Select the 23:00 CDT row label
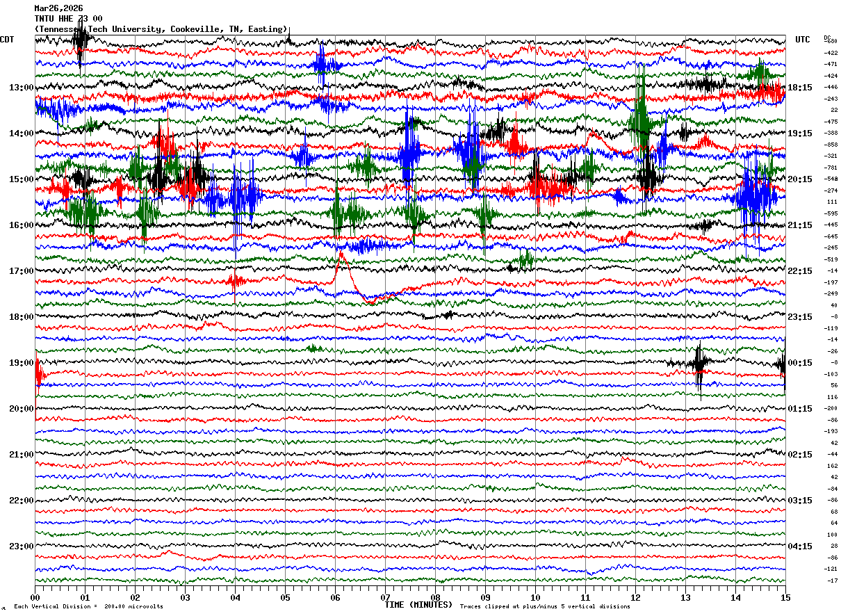Image resolution: width=841 pixels, height=616 pixels. point(22,546)
